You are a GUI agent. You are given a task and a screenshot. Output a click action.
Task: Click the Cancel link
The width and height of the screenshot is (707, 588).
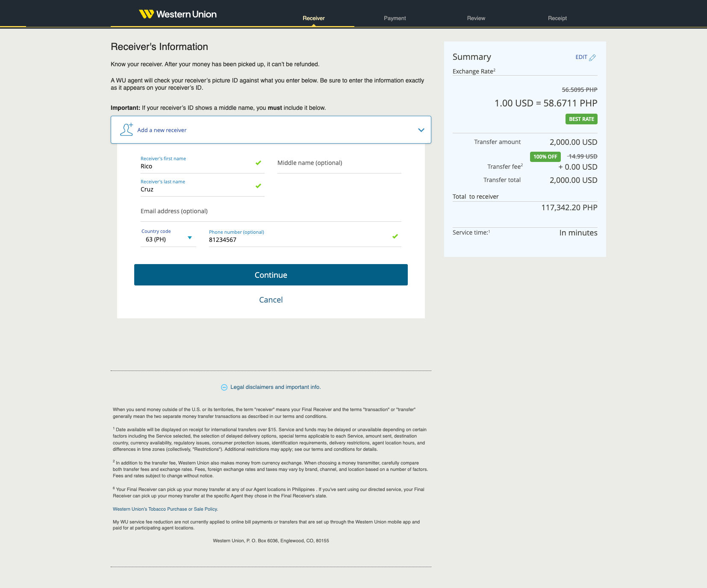(x=271, y=300)
